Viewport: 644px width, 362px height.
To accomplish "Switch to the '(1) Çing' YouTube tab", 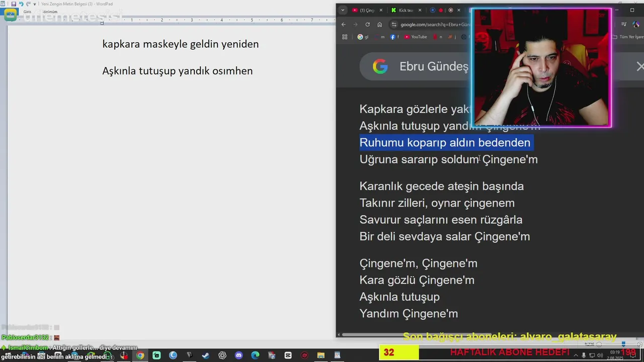I will click(x=363, y=10).
